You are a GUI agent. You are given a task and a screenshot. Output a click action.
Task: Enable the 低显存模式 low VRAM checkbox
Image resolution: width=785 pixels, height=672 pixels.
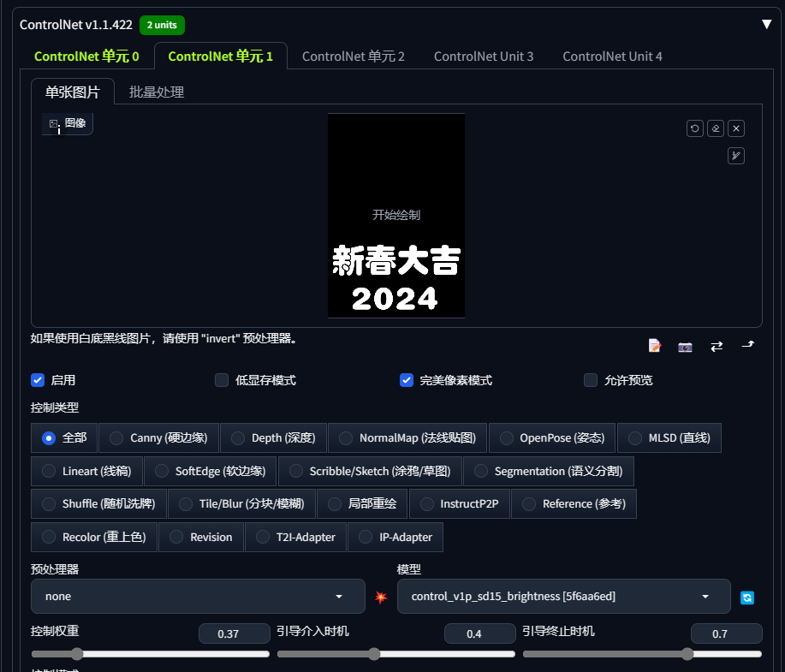(x=222, y=380)
